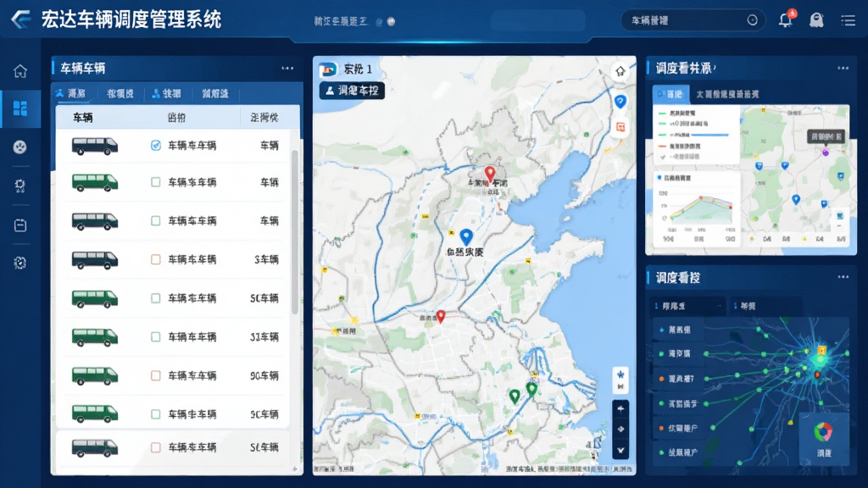Select the second tab in vehicle panel

point(120,93)
